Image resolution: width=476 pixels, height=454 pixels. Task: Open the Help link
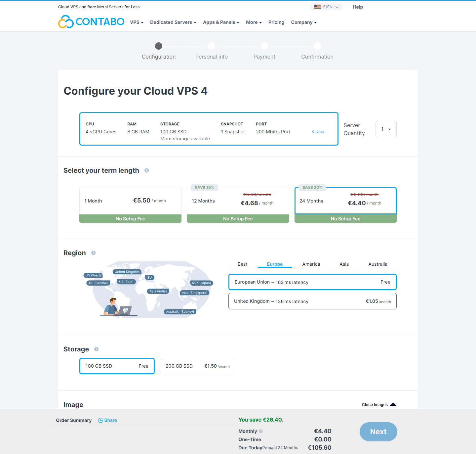click(358, 7)
